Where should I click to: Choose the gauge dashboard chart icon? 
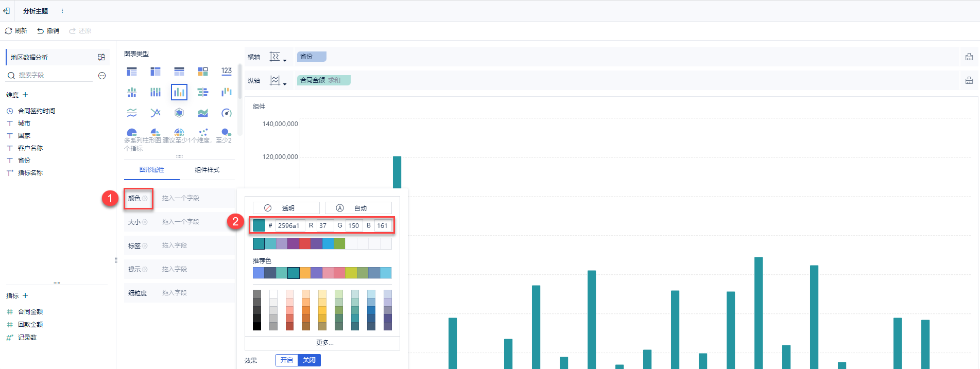pos(227,113)
